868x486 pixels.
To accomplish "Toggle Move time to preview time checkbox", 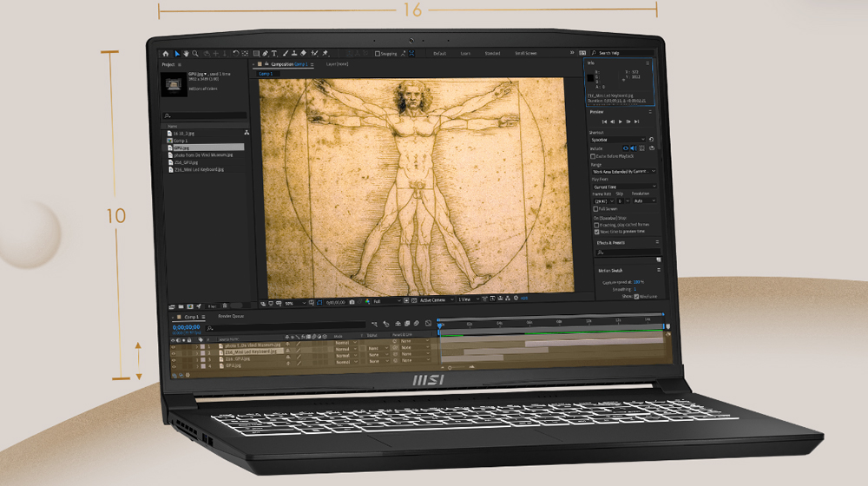I will pyautogui.click(x=597, y=232).
